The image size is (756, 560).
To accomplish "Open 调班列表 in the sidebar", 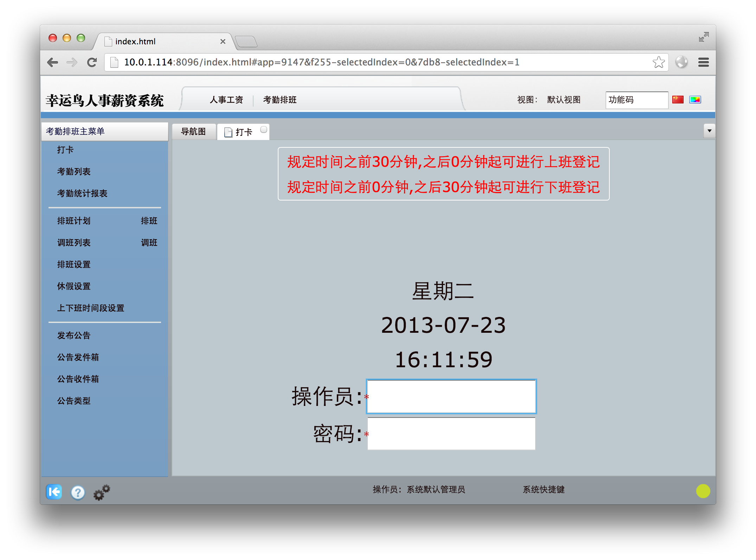I will point(74,243).
